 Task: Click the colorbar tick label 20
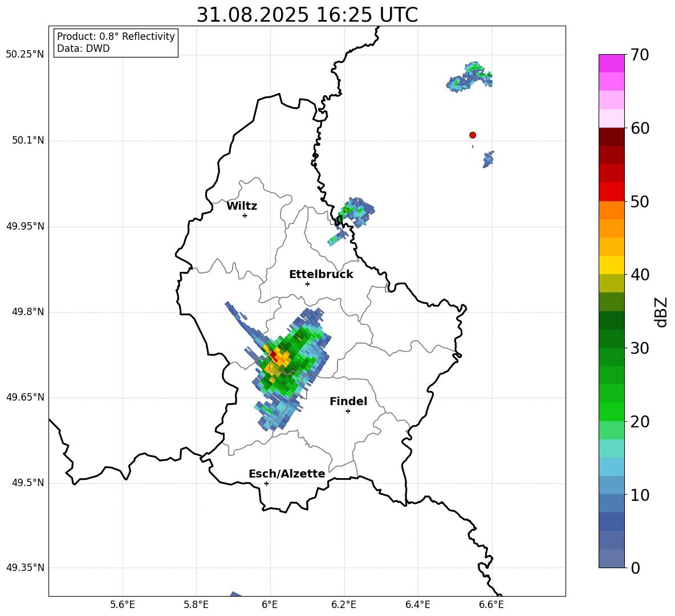[x=640, y=422]
